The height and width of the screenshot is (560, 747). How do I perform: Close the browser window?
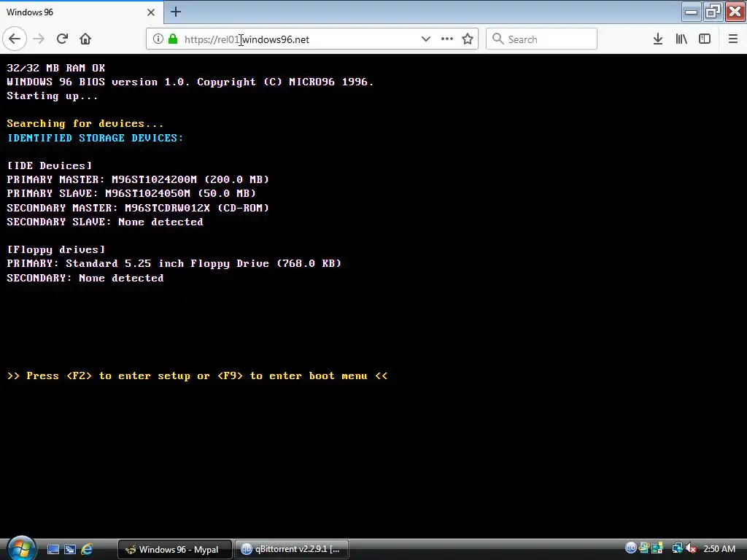735,12
